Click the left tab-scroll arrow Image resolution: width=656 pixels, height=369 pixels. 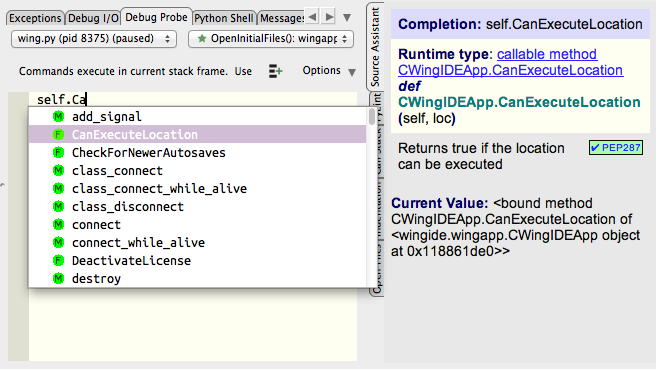point(312,17)
